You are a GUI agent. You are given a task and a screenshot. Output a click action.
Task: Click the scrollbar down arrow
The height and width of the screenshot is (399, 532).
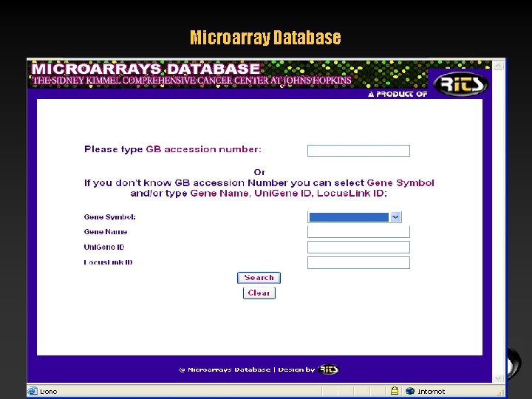point(498,378)
